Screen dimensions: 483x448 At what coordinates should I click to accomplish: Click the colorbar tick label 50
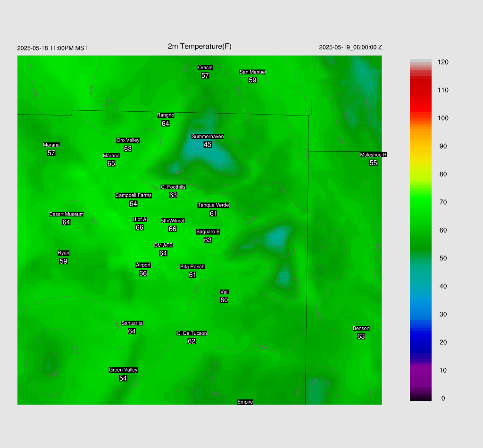443,258
